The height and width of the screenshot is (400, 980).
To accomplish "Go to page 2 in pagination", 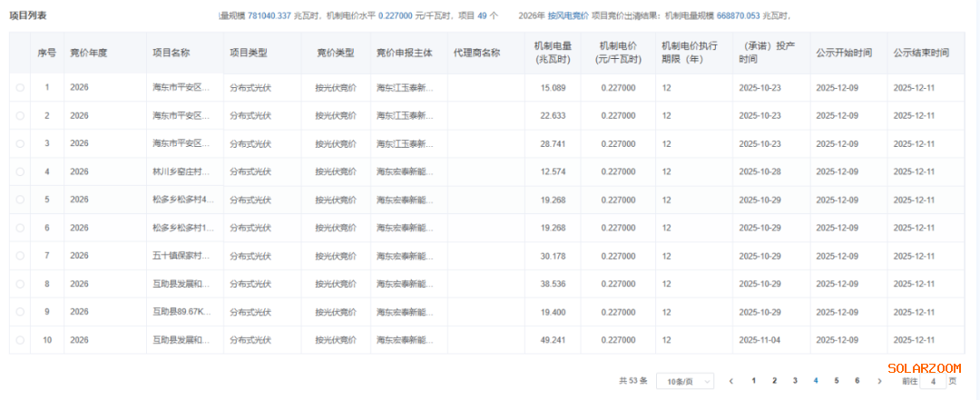I will point(774,381).
